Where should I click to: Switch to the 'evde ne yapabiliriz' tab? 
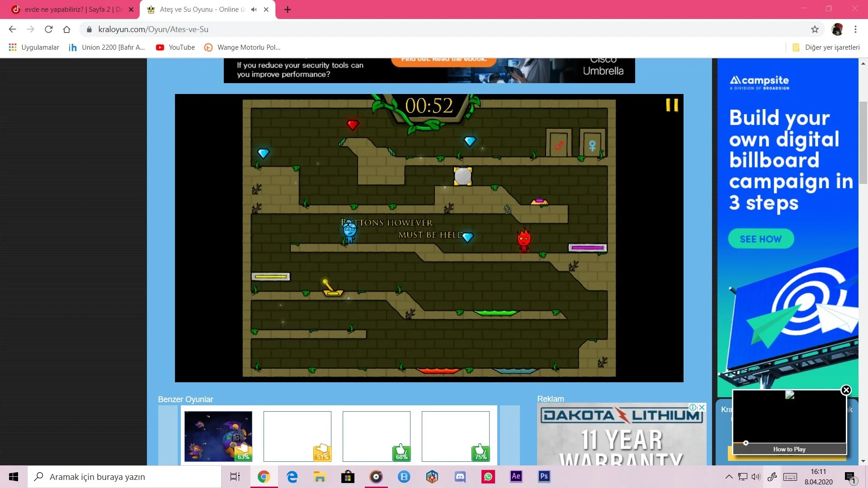[68, 9]
